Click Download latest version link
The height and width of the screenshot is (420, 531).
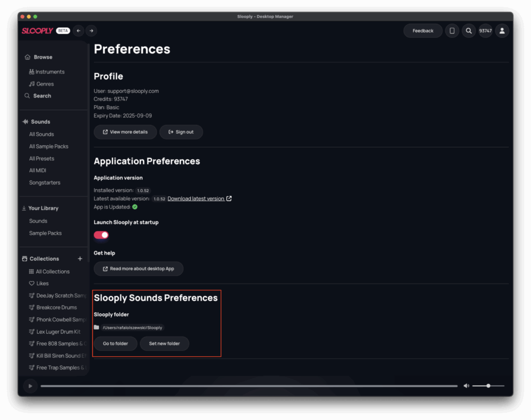point(196,198)
